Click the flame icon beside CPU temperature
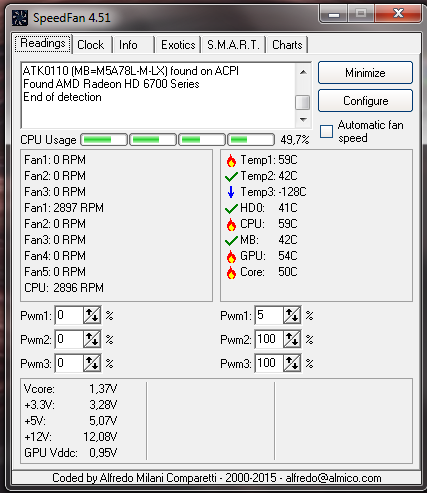Screen dimensions: 427x493 [x=231, y=224]
